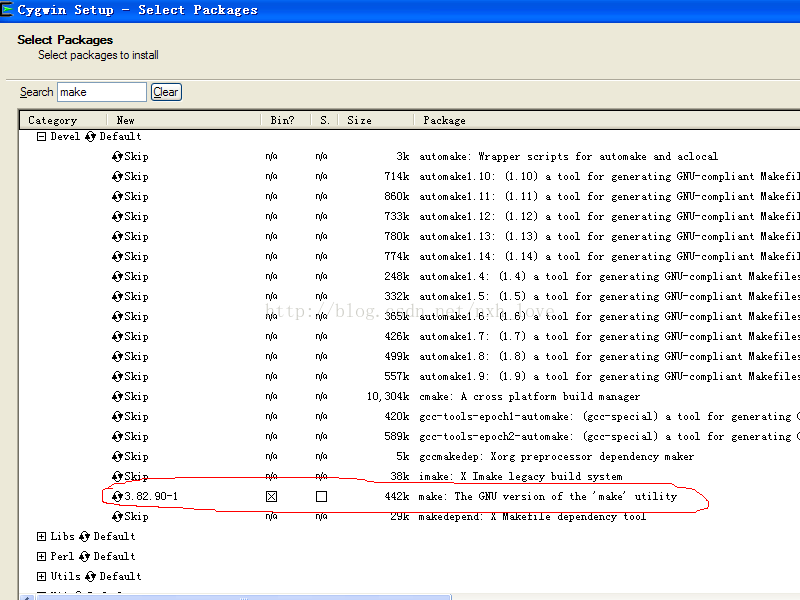The width and height of the screenshot is (800, 600).
Task: Cycle the Devel category Default icon
Action: click(x=90, y=137)
